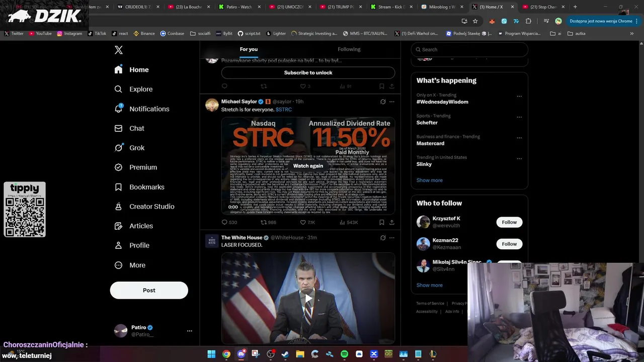Screen dimensions: 644x362
Task: Bookmark the Michael Saylor post
Action: coord(382,222)
